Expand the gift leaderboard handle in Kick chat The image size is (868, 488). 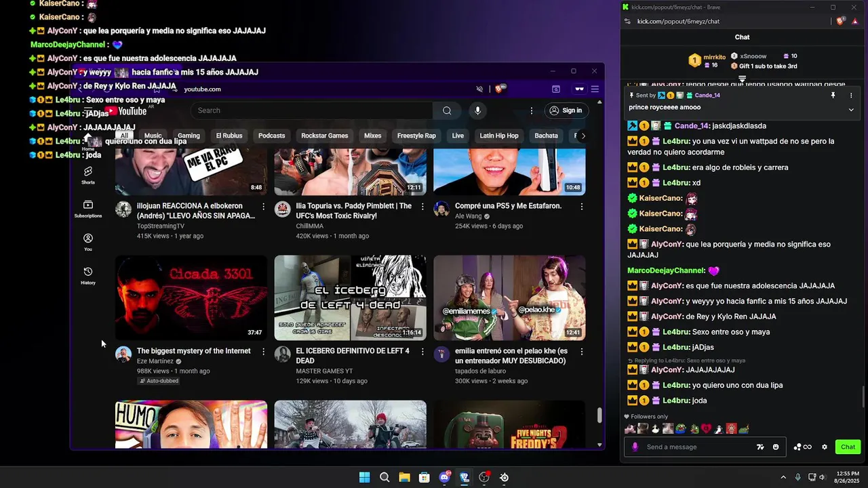742,79
